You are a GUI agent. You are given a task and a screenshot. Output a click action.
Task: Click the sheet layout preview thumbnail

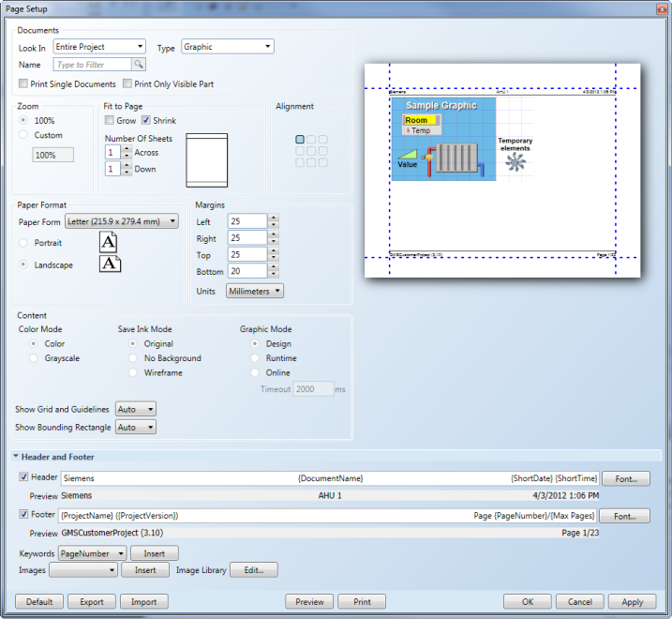click(x=207, y=160)
